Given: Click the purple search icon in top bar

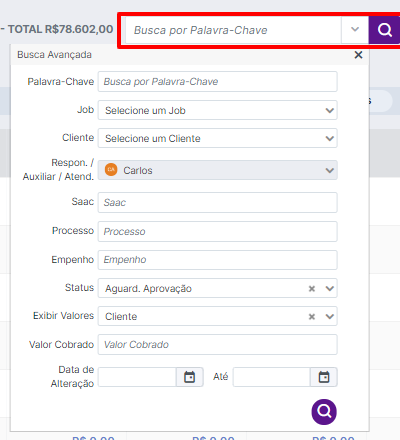Looking at the screenshot, I should click(x=384, y=30).
